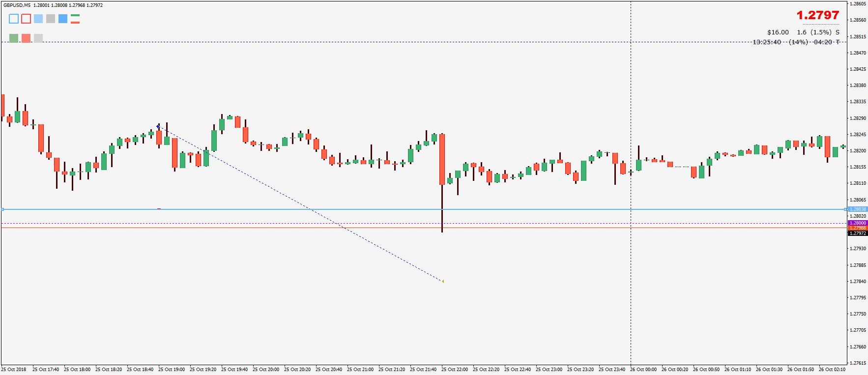Click the light gray square in second row
Viewport: 868px width, 375px height.
point(38,38)
